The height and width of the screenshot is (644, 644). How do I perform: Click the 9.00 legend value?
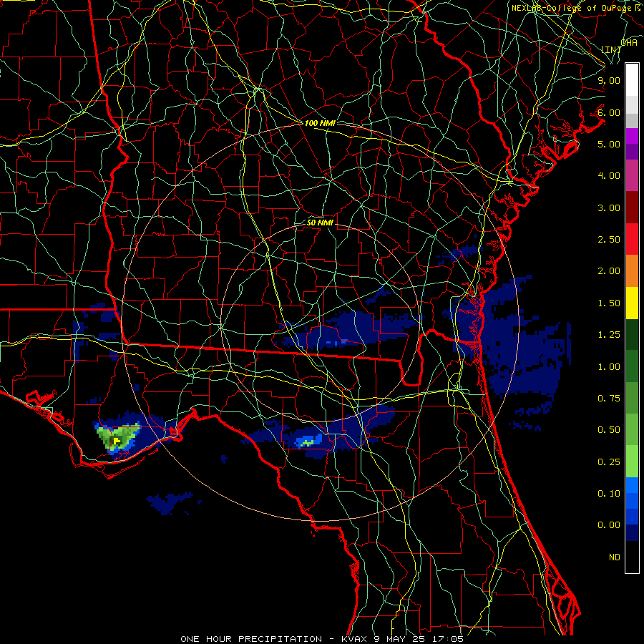pos(609,80)
